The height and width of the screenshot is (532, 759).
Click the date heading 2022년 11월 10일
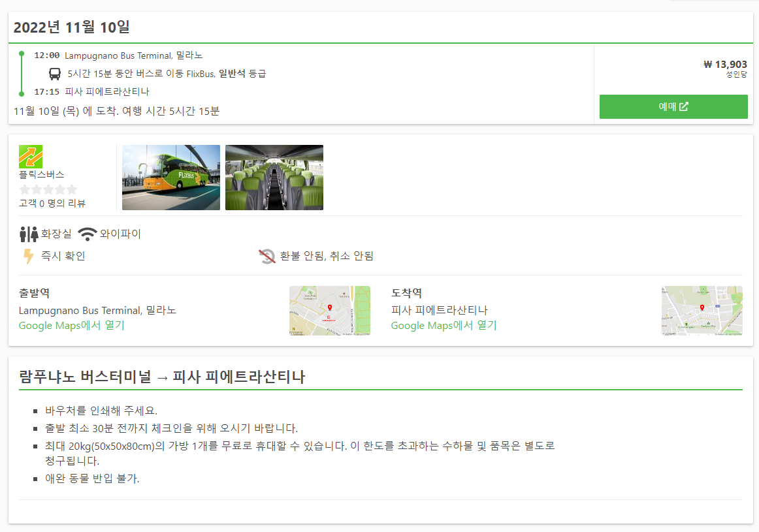pyautogui.click(x=72, y=27)
